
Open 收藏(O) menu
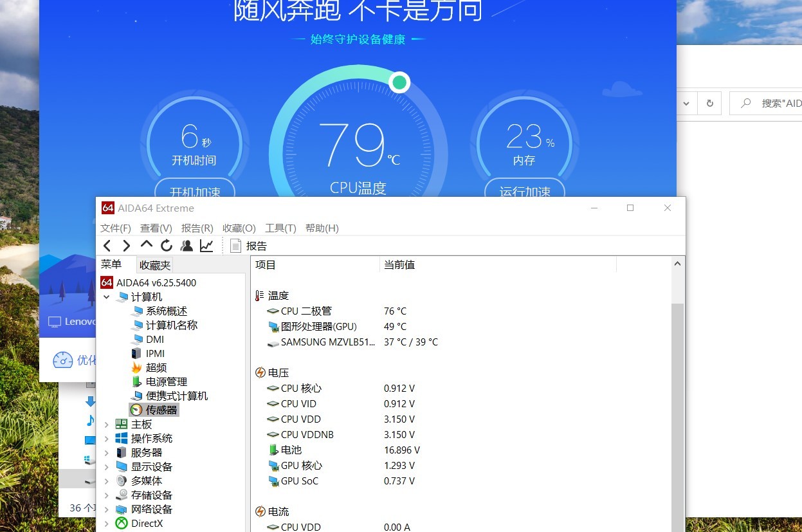pos(239,228)
